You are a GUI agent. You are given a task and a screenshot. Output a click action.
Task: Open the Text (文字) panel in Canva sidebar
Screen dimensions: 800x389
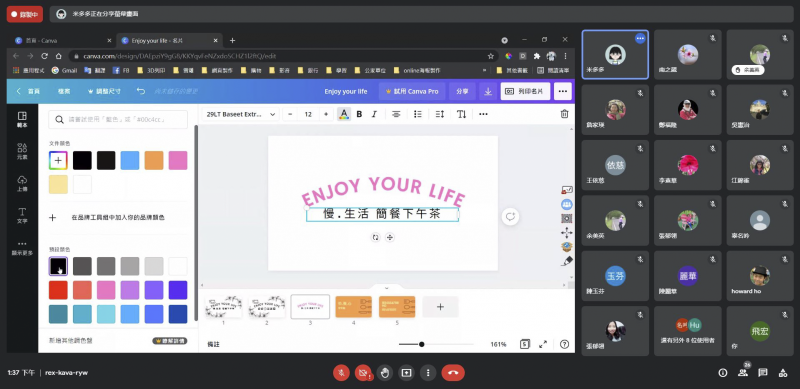pos(22,215)
